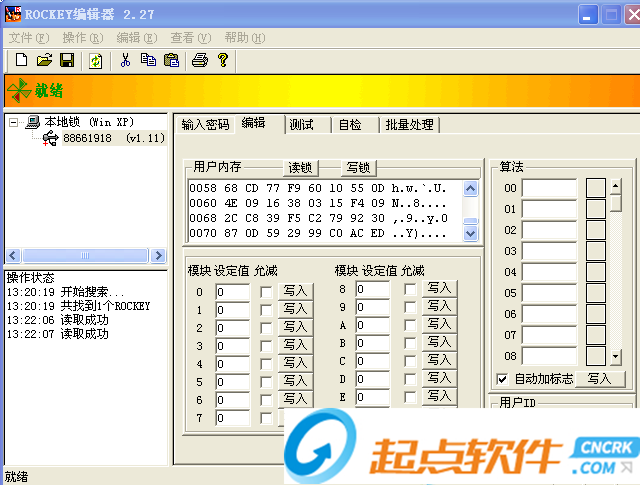Click user memory scrollbar up arrow
Screen dimensions: 640x485
471,189
